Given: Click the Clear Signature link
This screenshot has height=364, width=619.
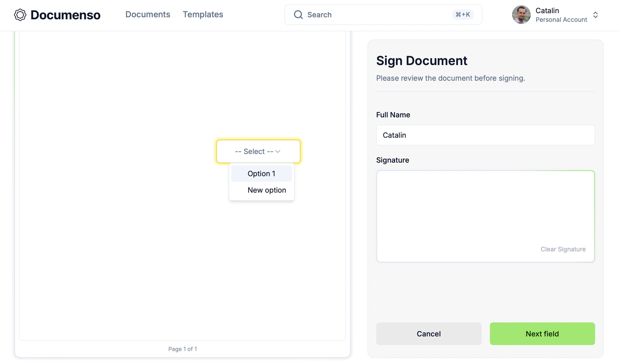Looking at the screenshot, I should (x=563, y=249).
